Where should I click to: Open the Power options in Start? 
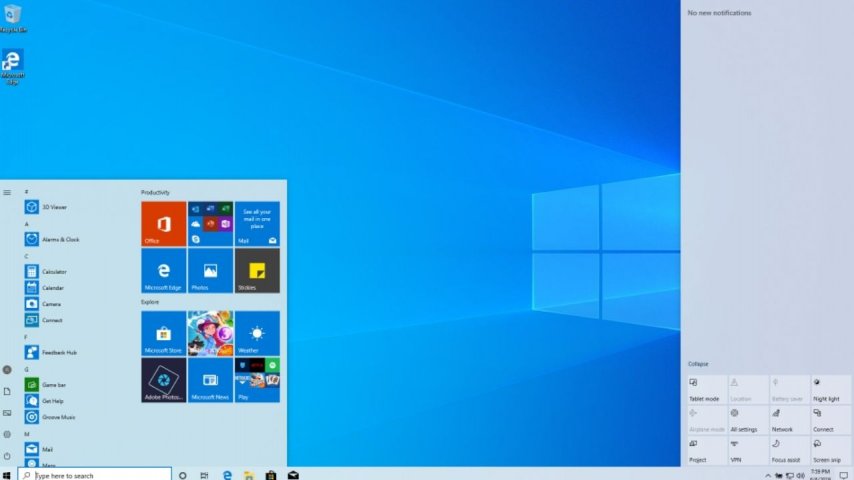pyautogui.click(x=7, y=456)
